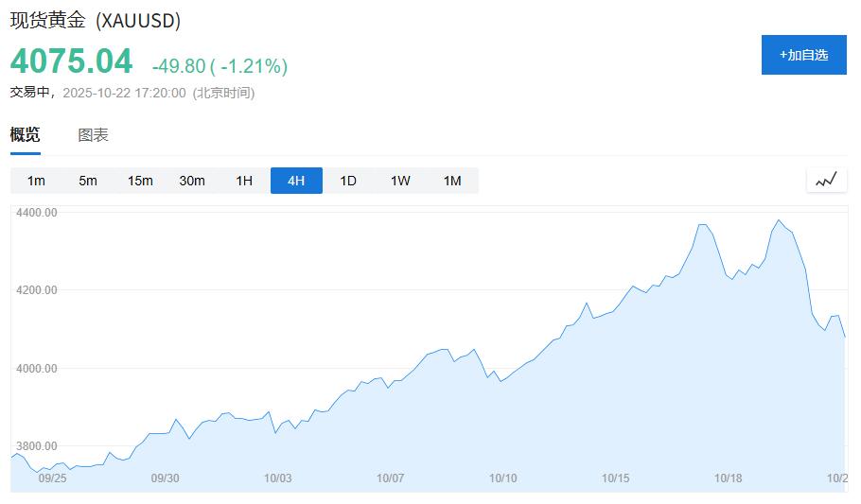This screenshot has height=504, width=861.
Task: Choose the 15m interval
Action: pos(140,181)
